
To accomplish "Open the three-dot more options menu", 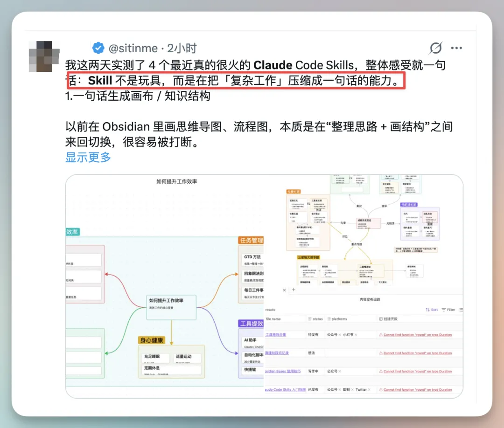I will 456,48.
